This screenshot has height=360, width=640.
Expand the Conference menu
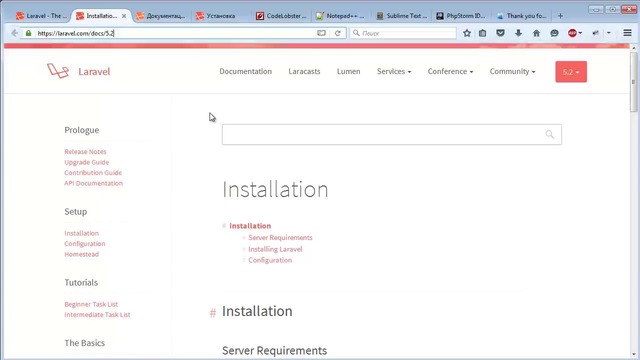[450, 71]
